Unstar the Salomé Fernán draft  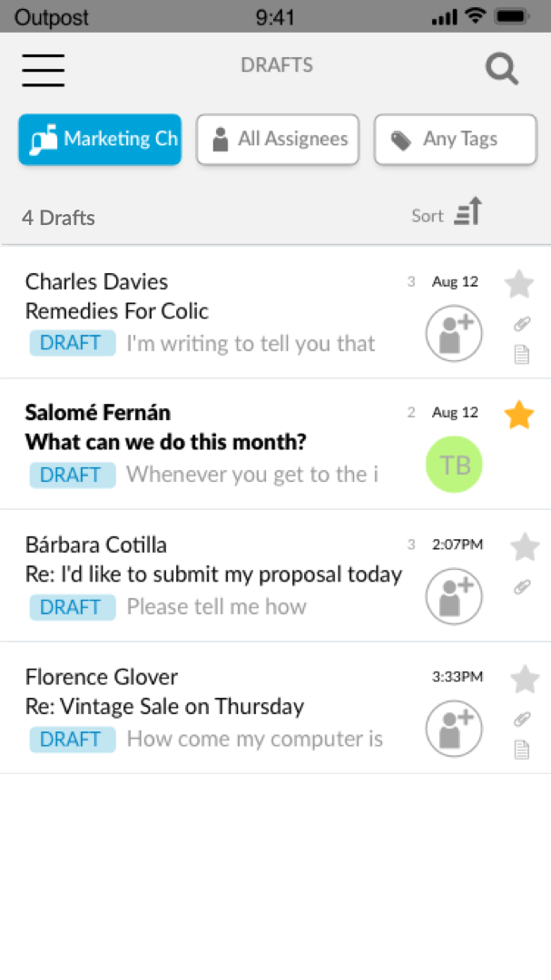click(x=519, y=416)
